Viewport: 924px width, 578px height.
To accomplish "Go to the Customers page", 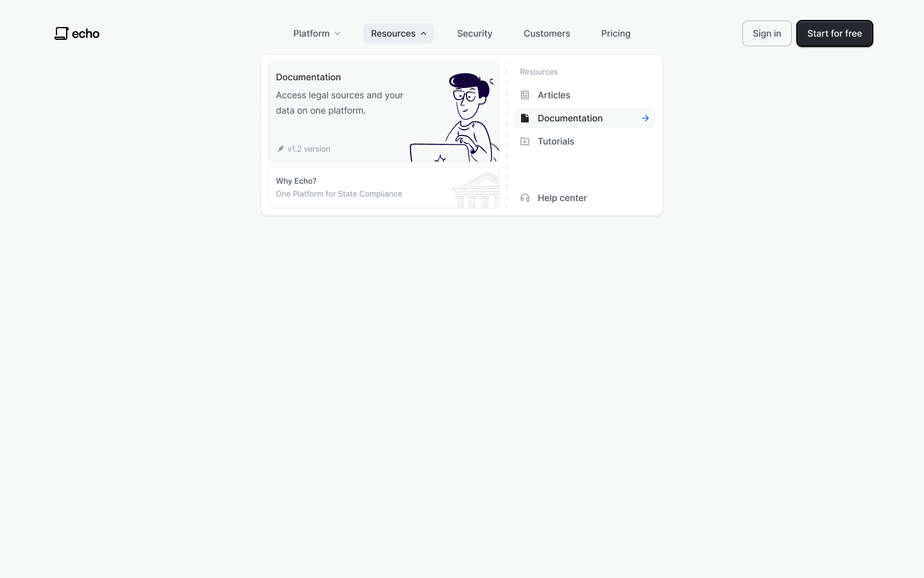I will pyautogui.click(x=547, y=33).
